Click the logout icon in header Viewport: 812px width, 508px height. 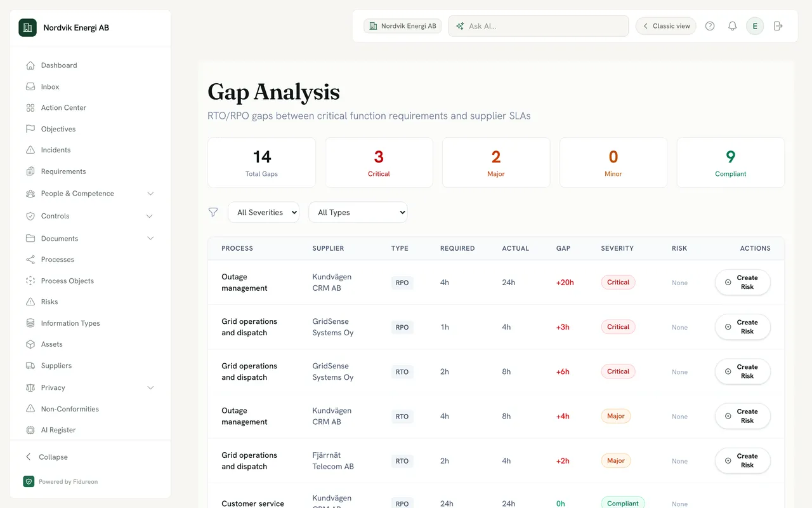(778, 26)
